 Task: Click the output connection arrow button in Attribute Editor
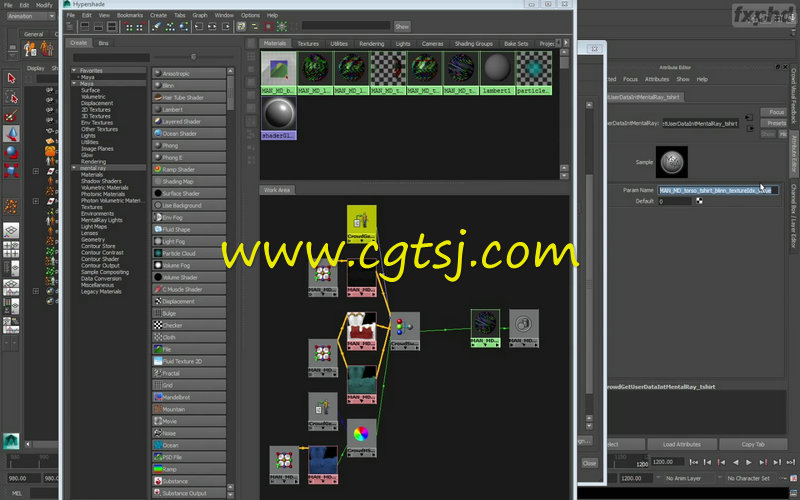750,129
